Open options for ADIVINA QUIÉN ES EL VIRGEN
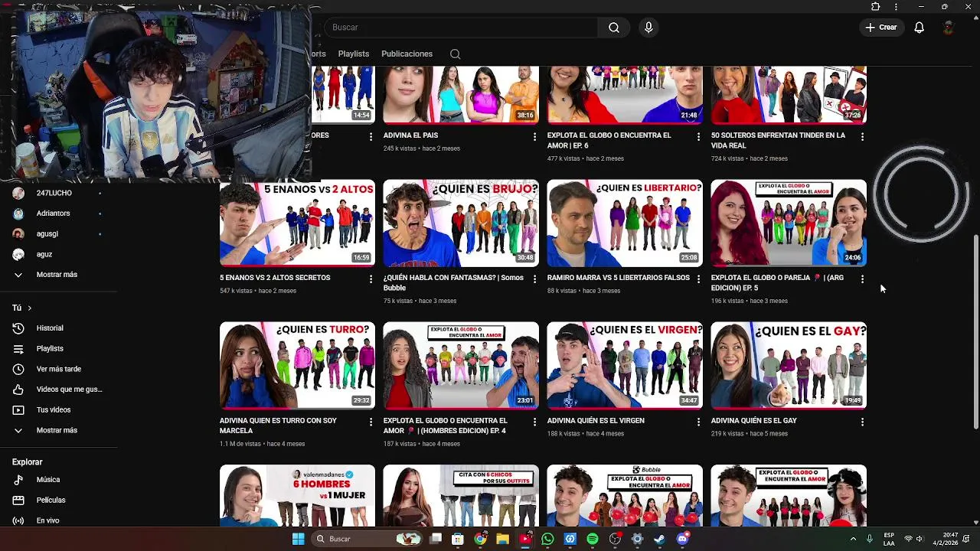Image resolution: width=980 pixels, height=551 pixels. pos(698,422)
